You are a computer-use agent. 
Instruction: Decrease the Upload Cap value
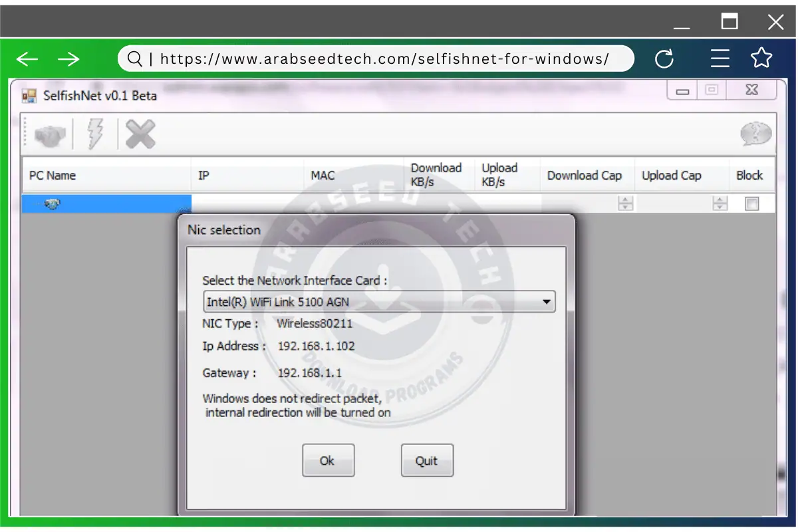pos(720,207)
